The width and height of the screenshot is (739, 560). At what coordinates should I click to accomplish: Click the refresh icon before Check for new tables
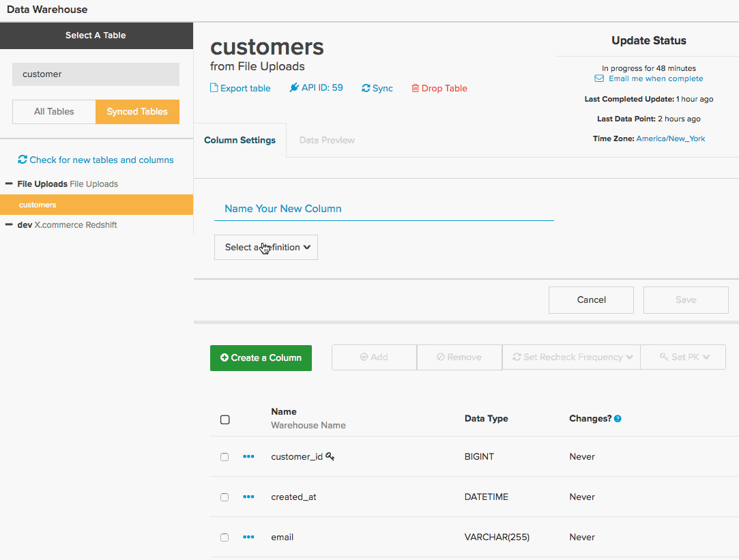(22, 160)
